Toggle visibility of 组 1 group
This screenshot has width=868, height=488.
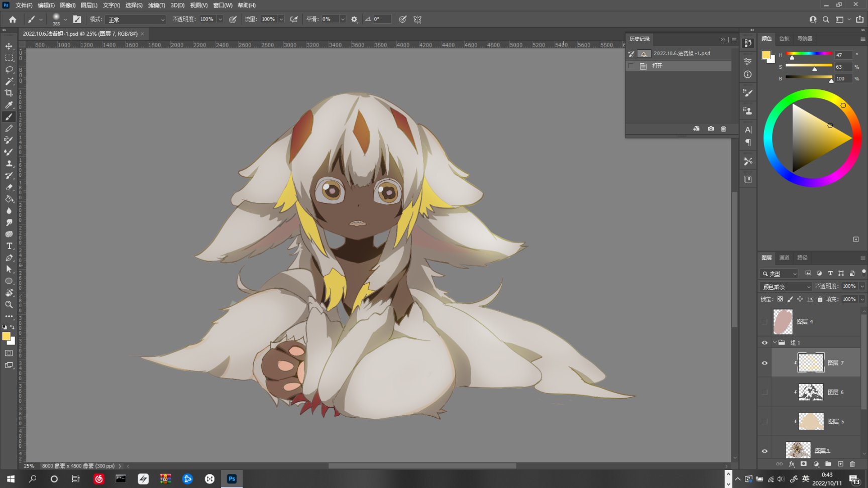coord(765,343)
